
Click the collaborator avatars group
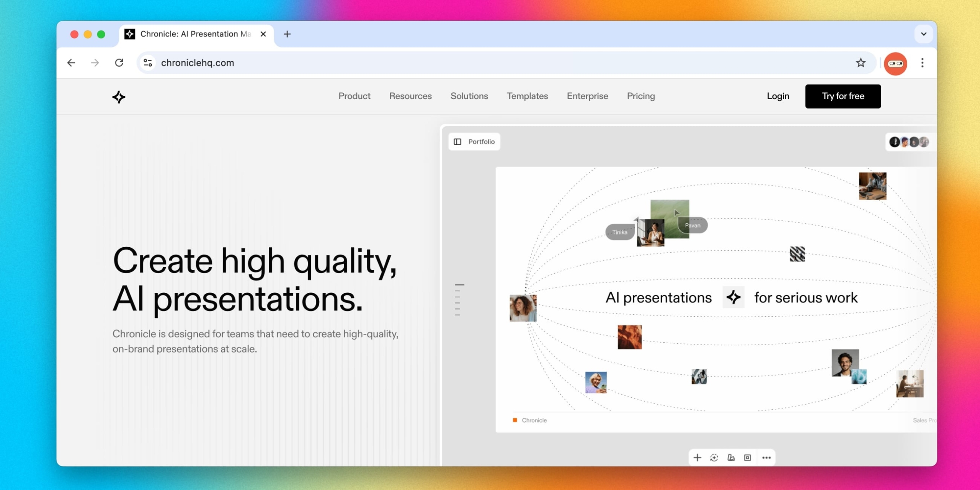tap(908, 142)
